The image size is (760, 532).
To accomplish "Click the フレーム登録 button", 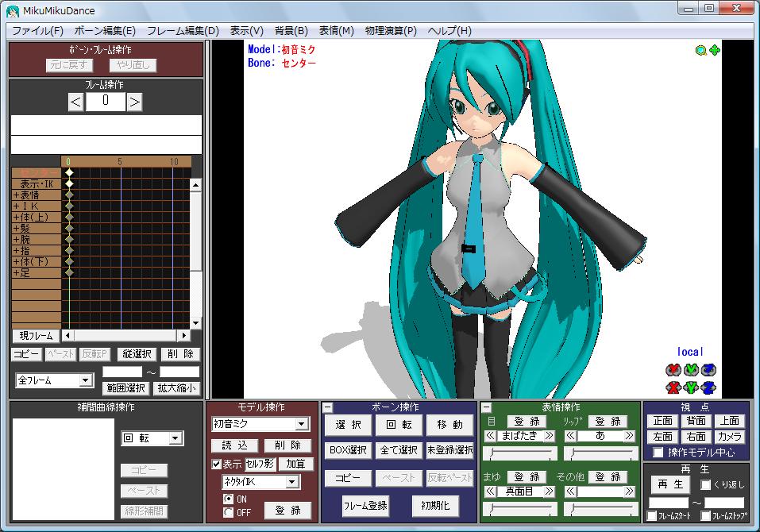I will coord(365,506).
